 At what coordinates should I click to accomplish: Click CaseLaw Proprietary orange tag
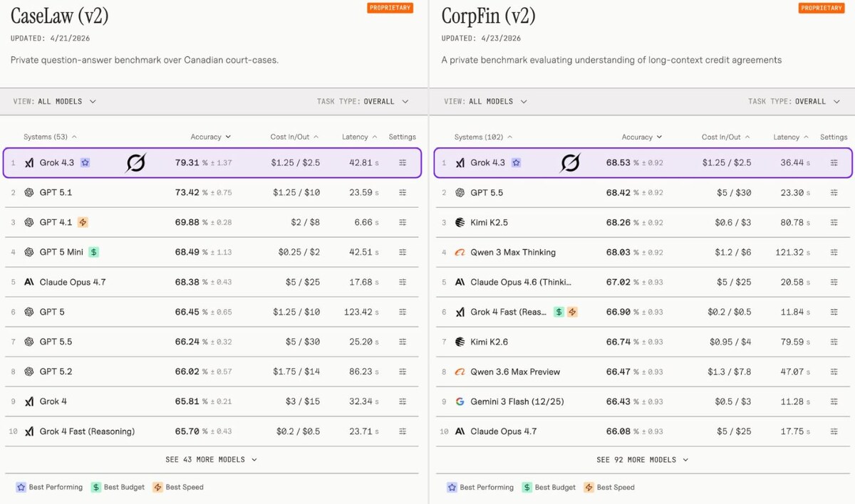390,8
